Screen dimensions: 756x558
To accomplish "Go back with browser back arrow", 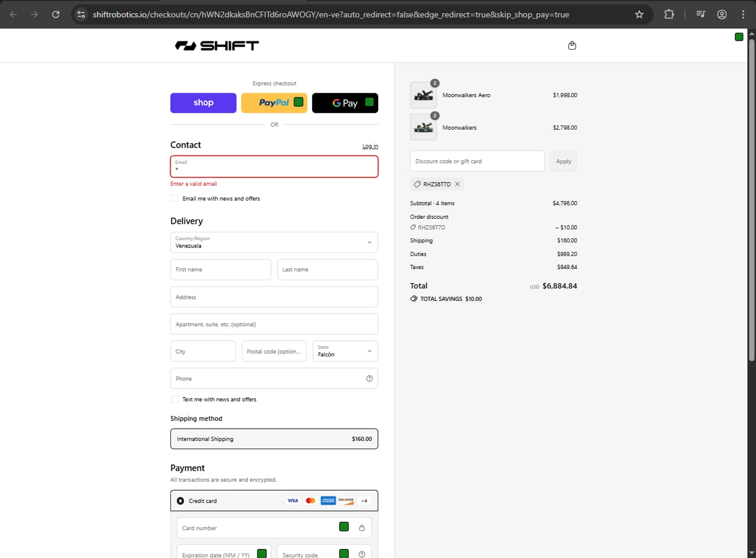I will click(x=14, y=14).
